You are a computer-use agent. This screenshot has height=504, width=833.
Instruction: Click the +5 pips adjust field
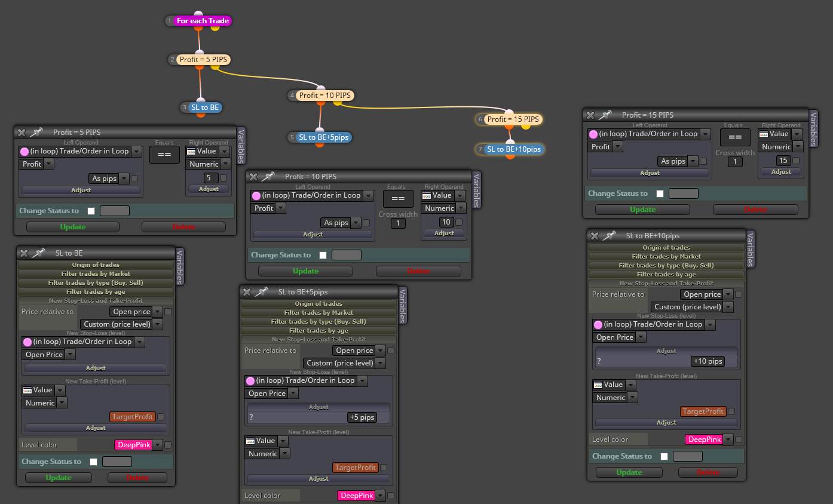pos(362,417)
